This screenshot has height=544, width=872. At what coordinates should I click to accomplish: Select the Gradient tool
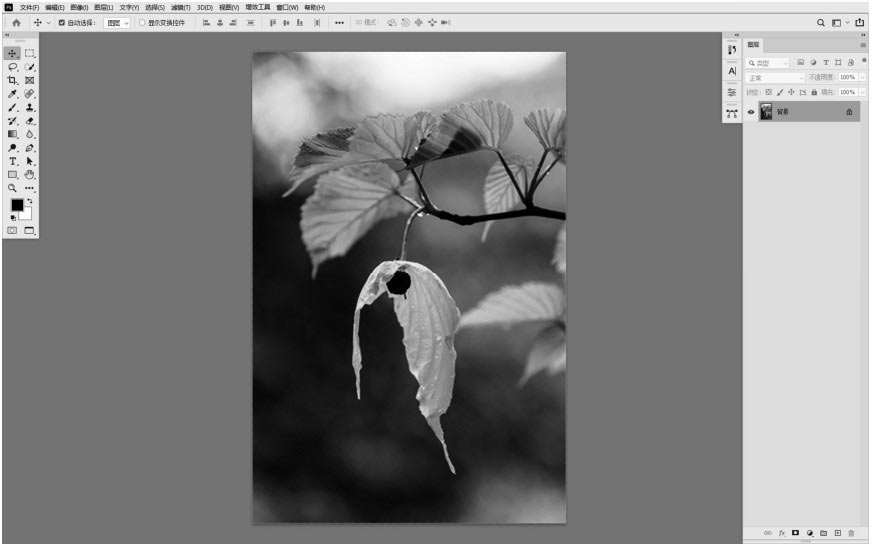click(12, 134)
